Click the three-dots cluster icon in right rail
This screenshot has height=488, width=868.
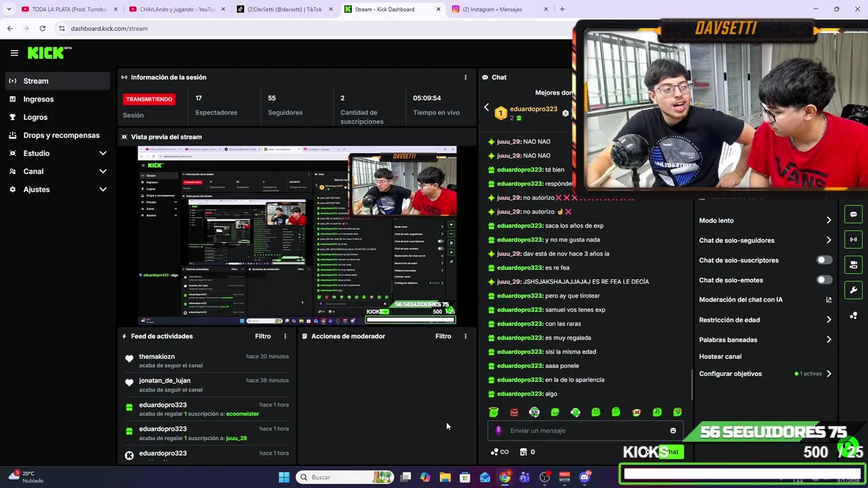853,316
